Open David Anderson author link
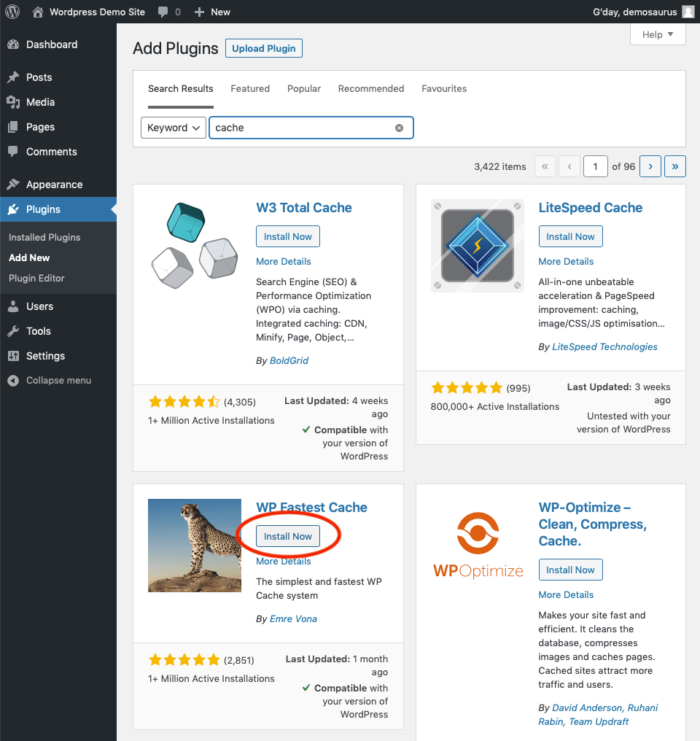 587,708
